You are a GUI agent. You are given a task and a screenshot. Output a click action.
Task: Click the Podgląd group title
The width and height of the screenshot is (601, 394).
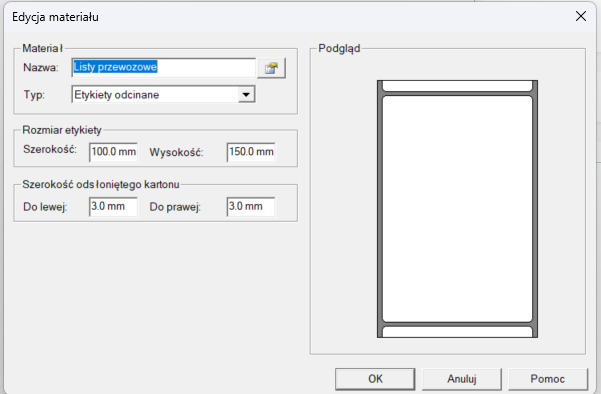pyautogui.click(x=339, y=49)
